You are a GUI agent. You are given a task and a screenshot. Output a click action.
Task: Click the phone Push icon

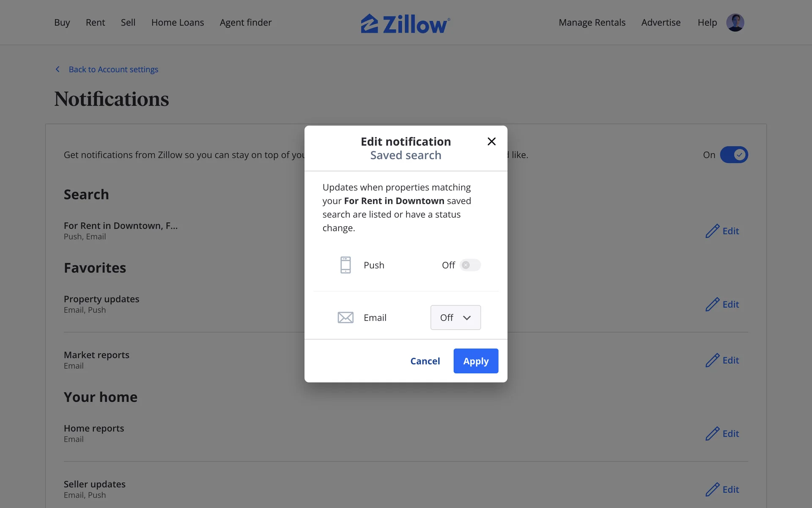[346, 265]
